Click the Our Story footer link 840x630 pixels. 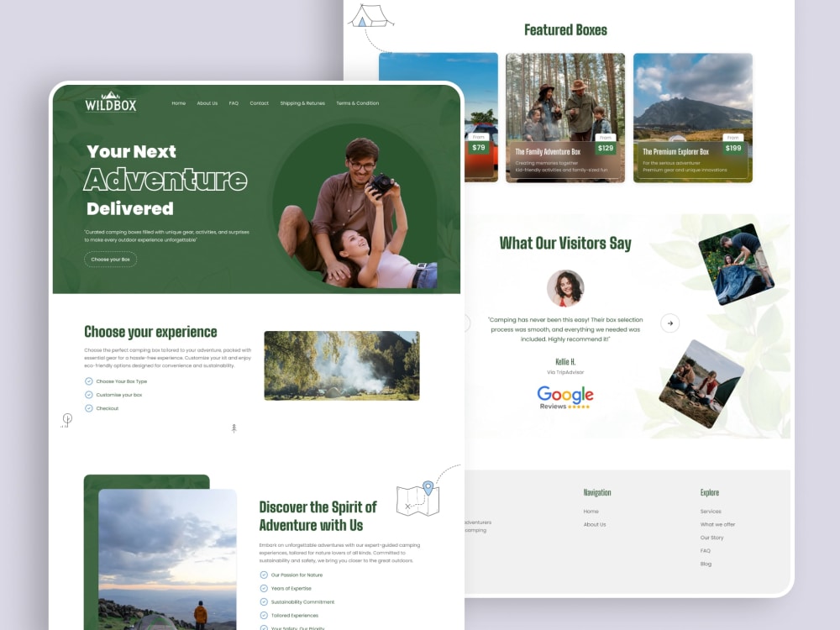click(711, 538)
